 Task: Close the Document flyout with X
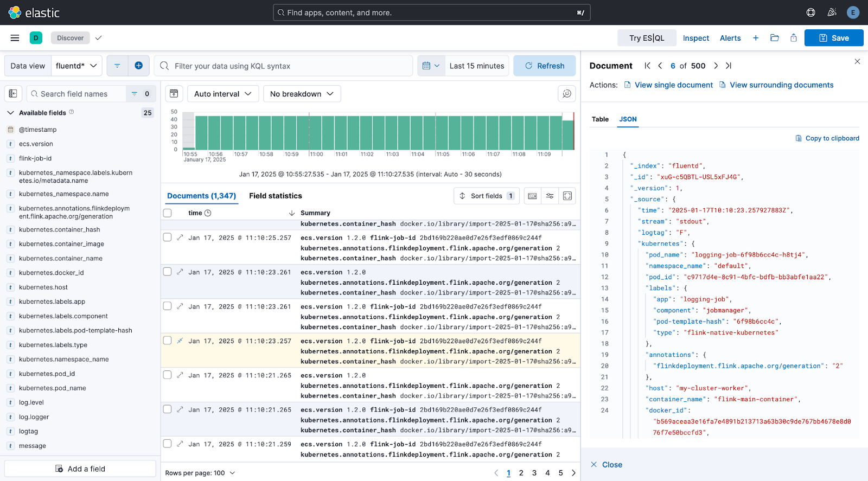click(857, 61)
